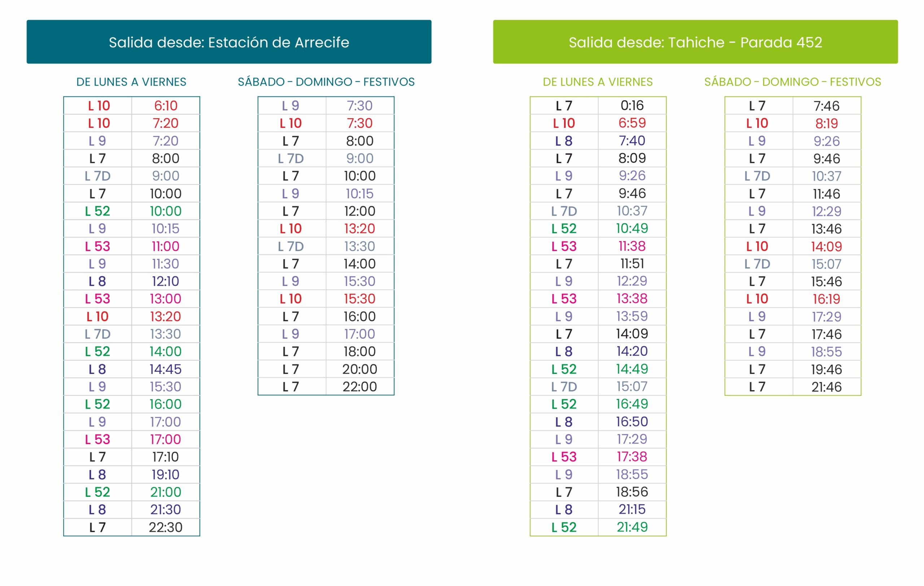Click the 21:49 L 52 last departure
The height and width of the screenshot is (586, 924).
tap(632, 527)
